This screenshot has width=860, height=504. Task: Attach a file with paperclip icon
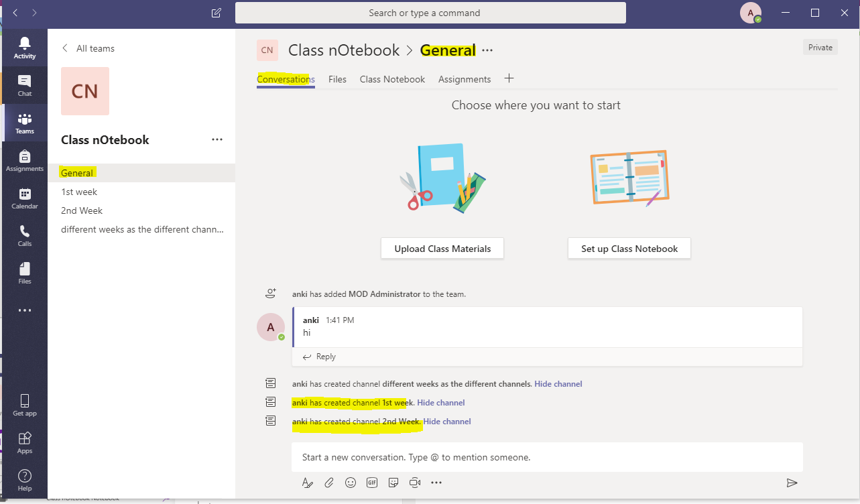pos(329,483)
